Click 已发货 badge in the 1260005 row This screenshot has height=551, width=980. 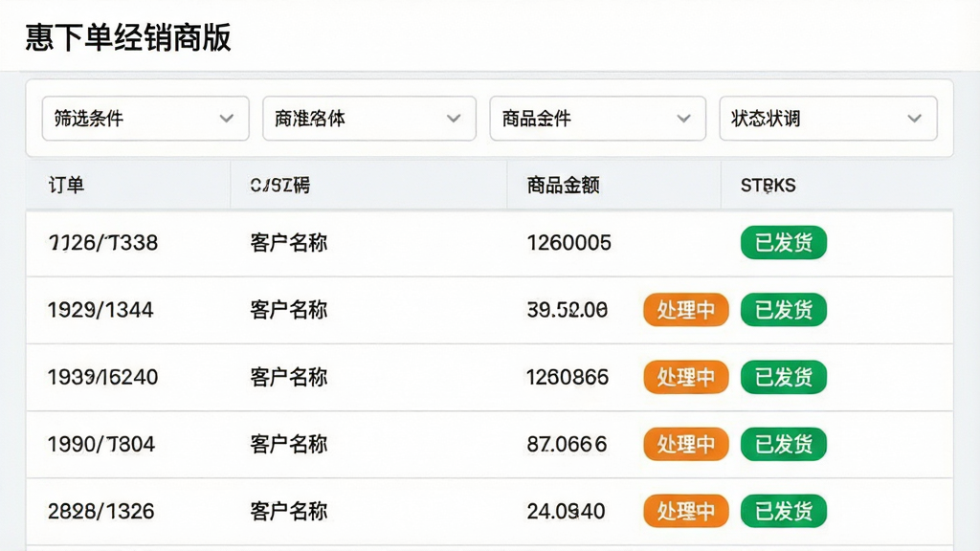(x=784, y=242)
